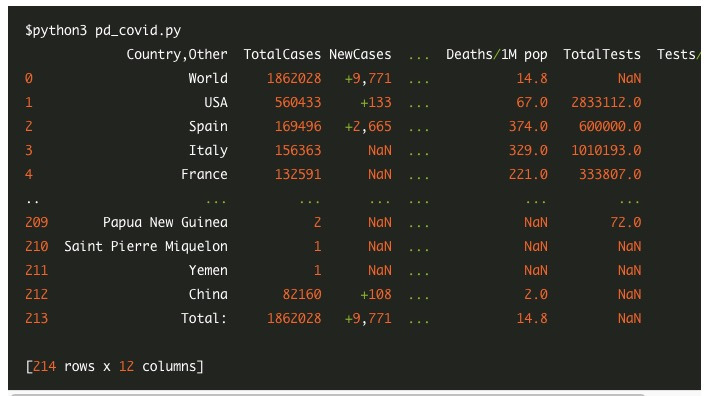
Task: Click the country name "Italy"
Action: coord(208,150)
